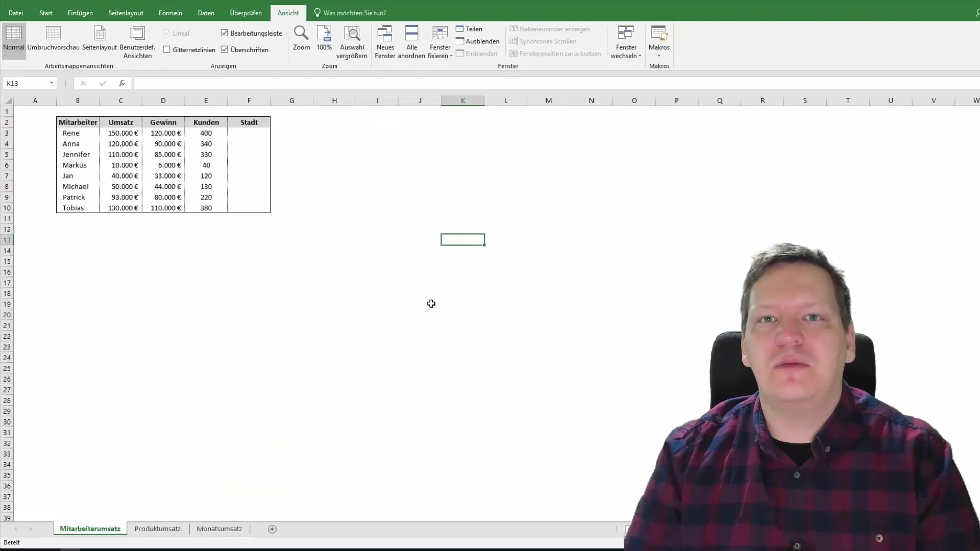The height and width of the screenshot is (551, 980).
Task: Switch to the Produktumsatz sheet
Action: click(x=158, y=529)
